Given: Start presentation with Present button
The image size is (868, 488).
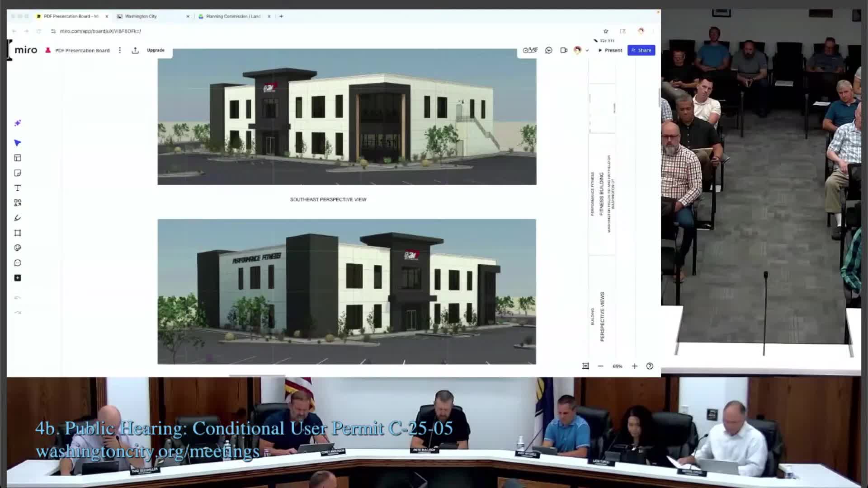Looking at the screenshot, I should pos(610,50).
